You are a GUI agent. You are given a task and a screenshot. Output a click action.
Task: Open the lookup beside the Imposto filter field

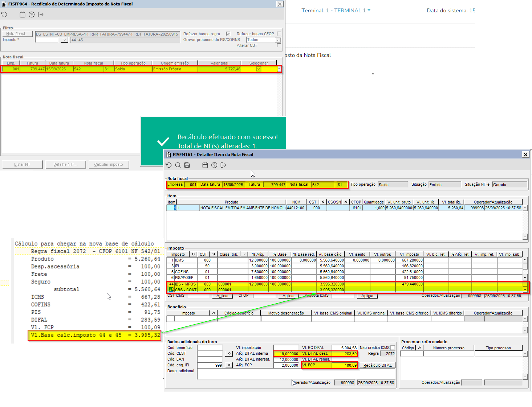pos(64,40)
